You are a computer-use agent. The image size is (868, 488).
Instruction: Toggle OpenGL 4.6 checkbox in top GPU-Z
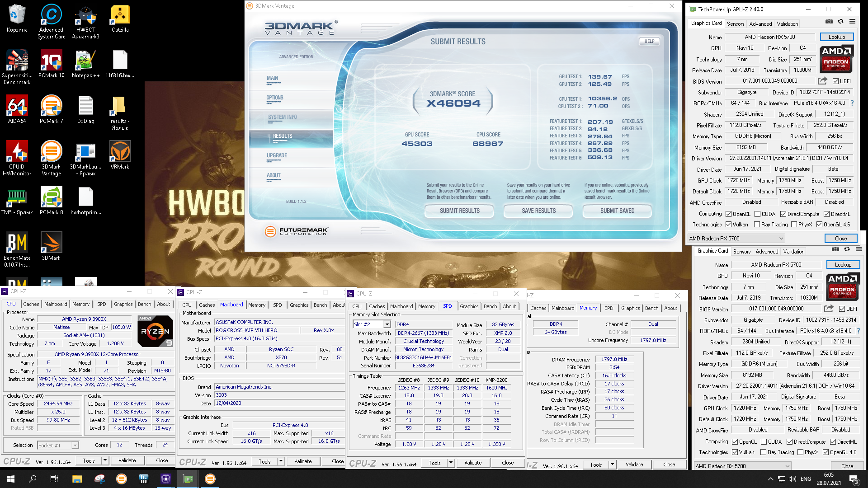[819, 225]
